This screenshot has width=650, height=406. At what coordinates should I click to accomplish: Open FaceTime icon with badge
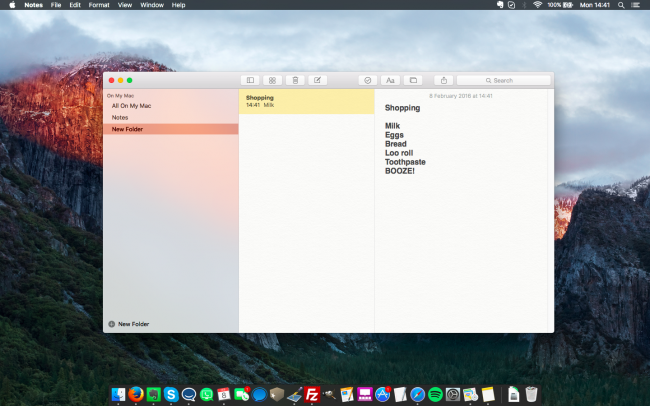point(241,394)
